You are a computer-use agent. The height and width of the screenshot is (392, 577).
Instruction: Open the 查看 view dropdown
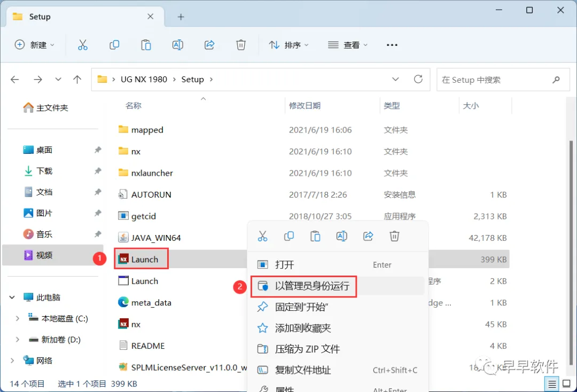coord(348,45)
